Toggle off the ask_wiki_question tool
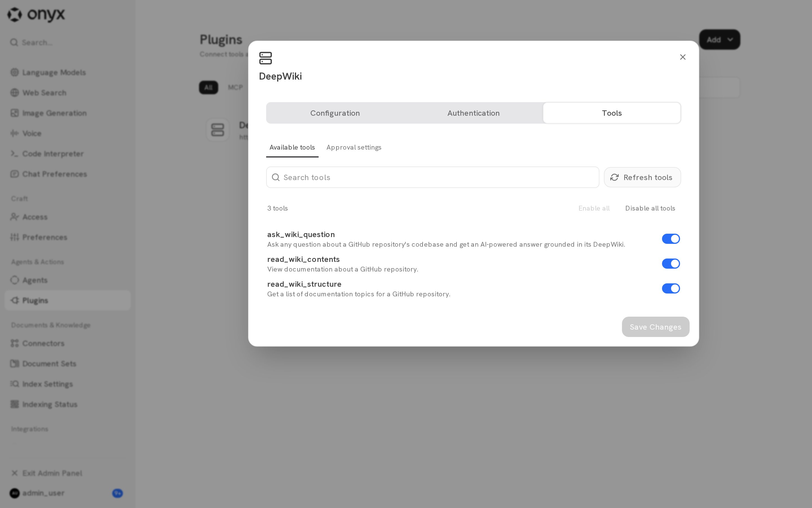 671,239
